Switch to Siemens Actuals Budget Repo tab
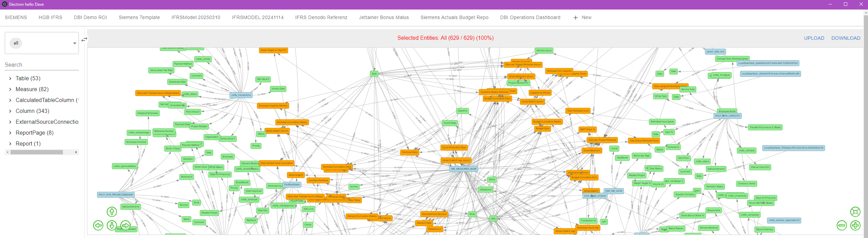 pos(455,17)
